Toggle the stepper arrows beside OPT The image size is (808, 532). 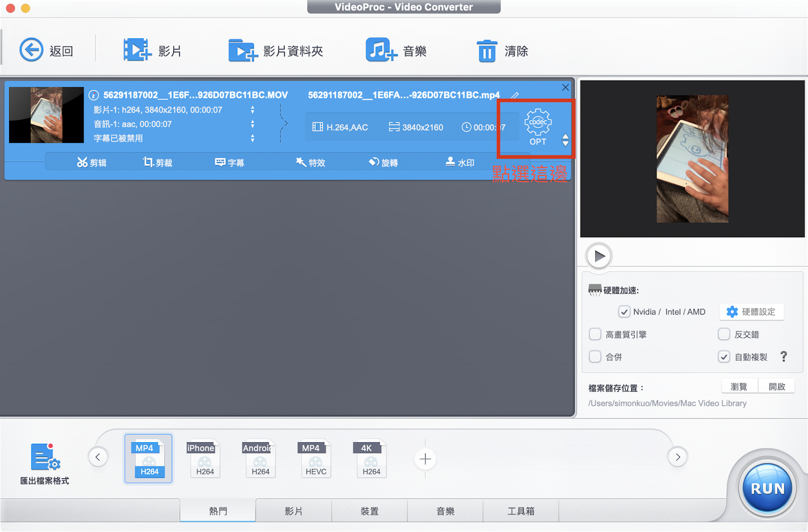pyautogui.click(x=566, y=140)
